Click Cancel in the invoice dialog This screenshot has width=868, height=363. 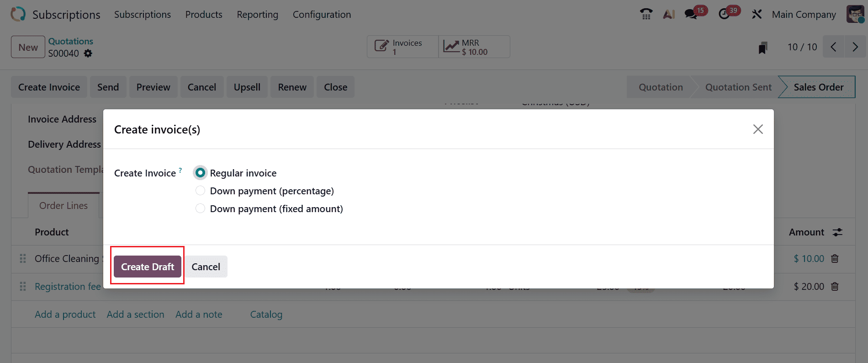coord(206,267)
